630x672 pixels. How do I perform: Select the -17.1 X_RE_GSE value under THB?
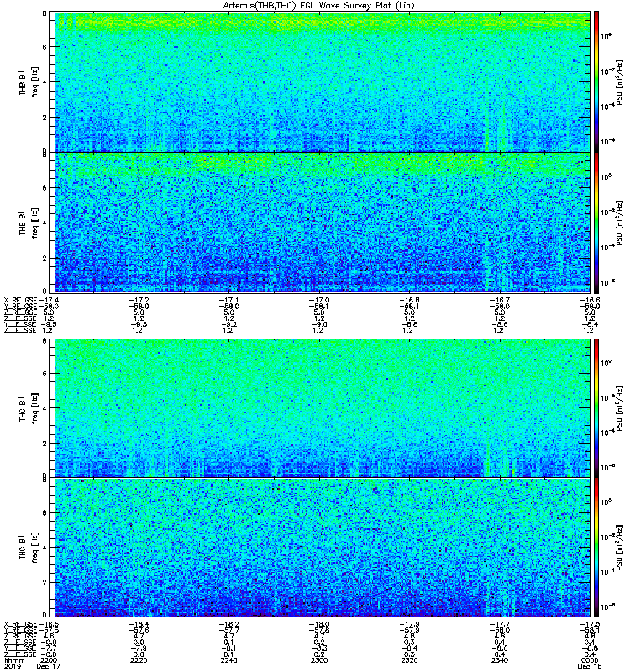coord(228,300)
